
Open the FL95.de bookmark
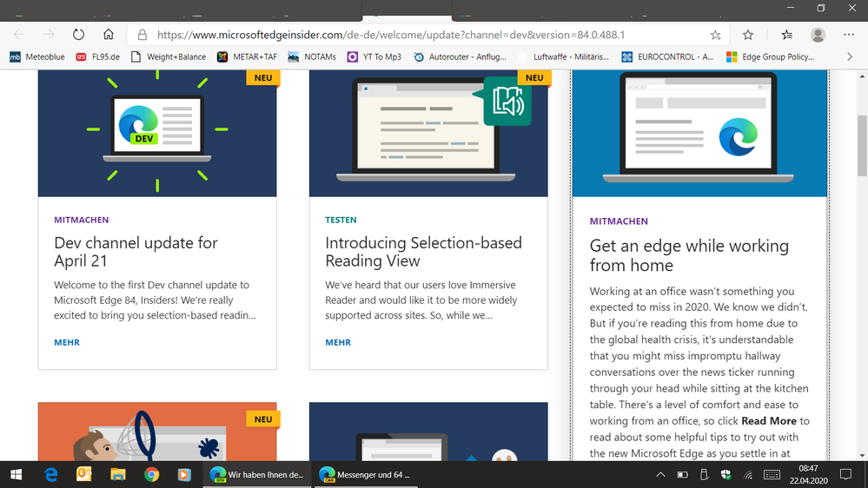point(98,56)
